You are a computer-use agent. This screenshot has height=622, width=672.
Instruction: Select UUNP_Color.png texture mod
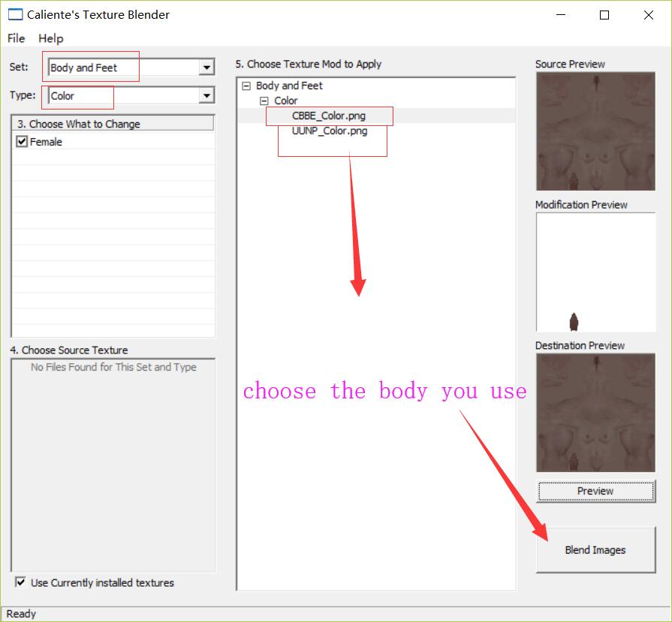pos(330,131)
